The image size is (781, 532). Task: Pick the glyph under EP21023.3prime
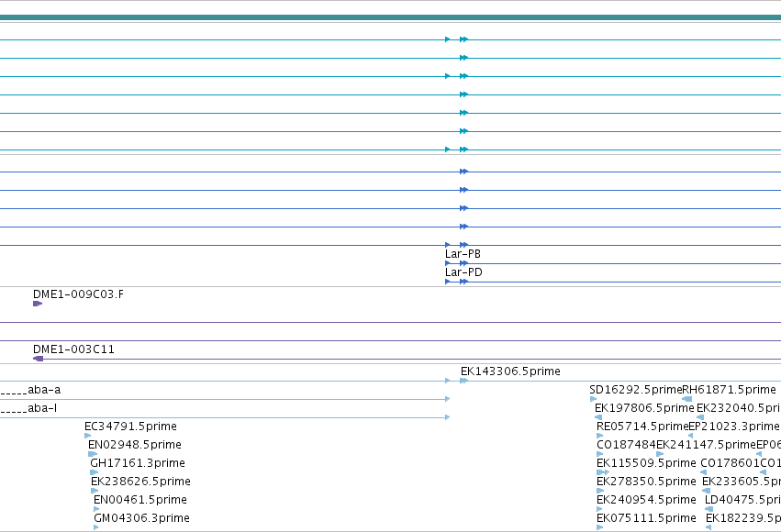690,436
